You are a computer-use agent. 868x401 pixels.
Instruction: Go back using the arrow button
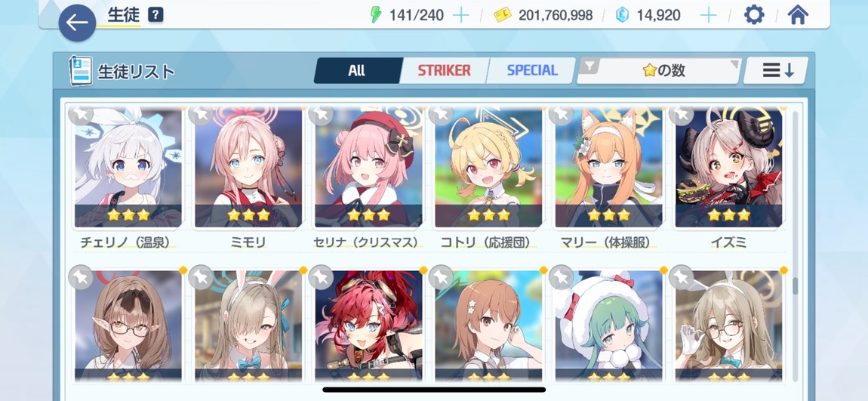(77, 23)
